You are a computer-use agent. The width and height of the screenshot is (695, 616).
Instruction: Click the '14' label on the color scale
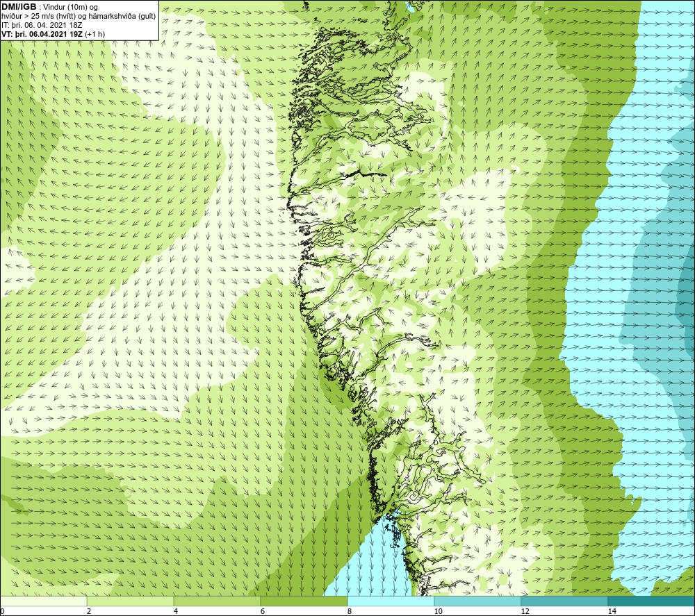pos(612,611)
